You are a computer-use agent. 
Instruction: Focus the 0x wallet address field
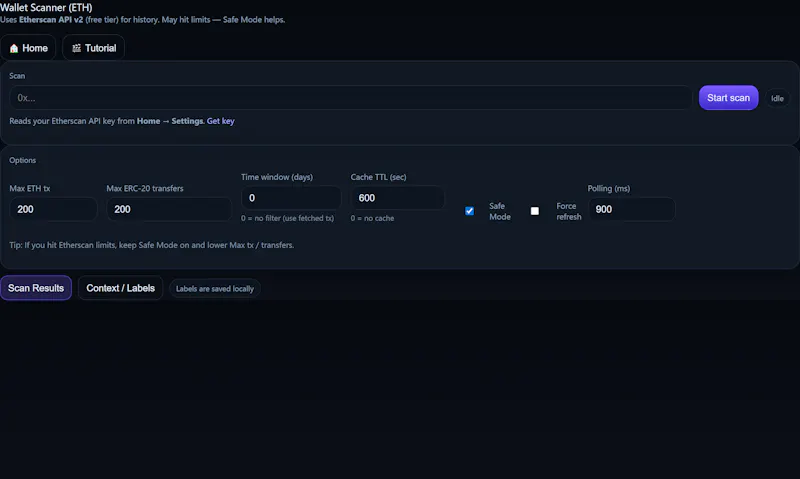pos(351,98)
